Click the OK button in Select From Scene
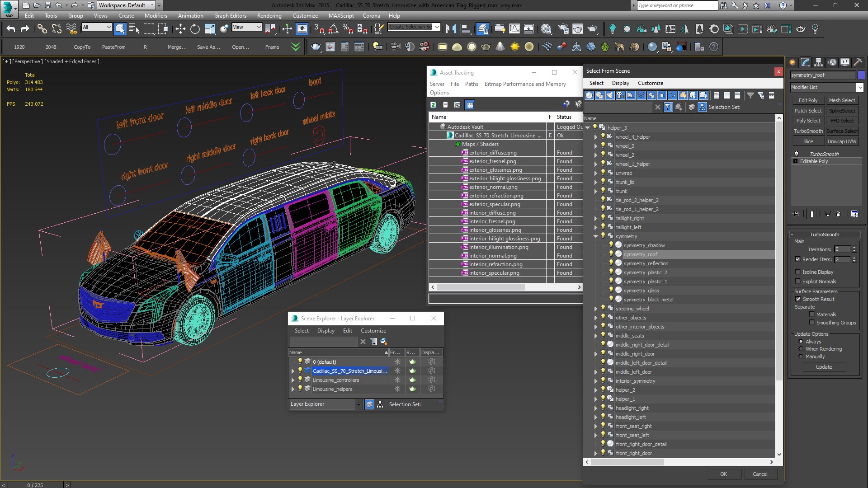 click(x=723, y=474)
